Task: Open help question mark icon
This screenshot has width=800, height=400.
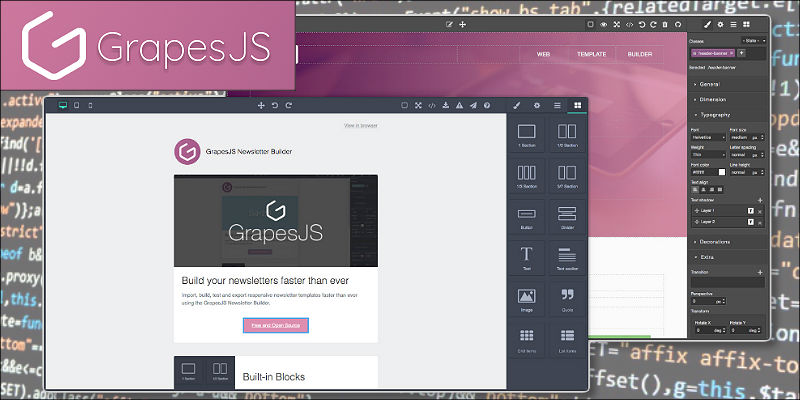Action: [x=487, y=105]
